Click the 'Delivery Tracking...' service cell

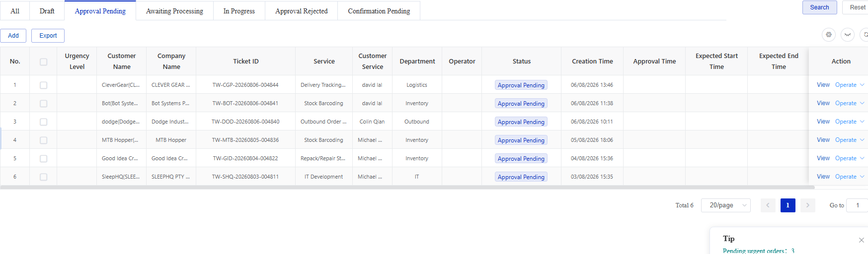(x=323, y=85)
